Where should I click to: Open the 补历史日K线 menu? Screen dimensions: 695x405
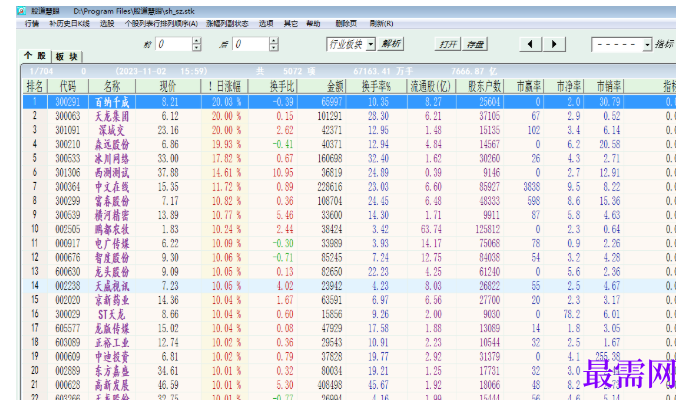point(69,23)
